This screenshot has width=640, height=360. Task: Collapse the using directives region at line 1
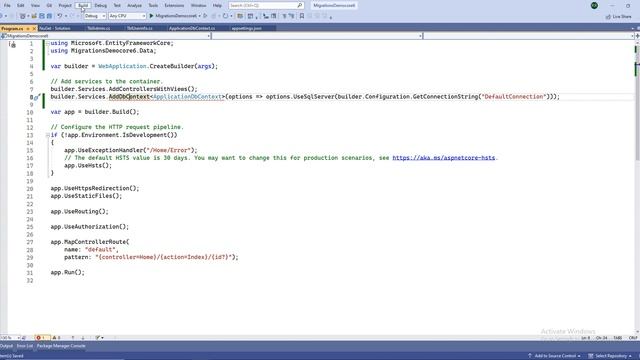point(47,43)
